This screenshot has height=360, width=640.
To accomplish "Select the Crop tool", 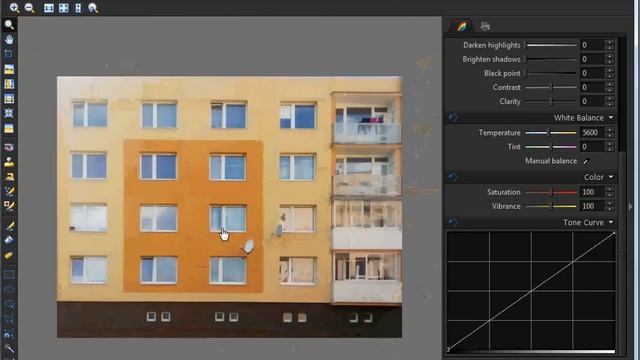I will coord(9,54).
